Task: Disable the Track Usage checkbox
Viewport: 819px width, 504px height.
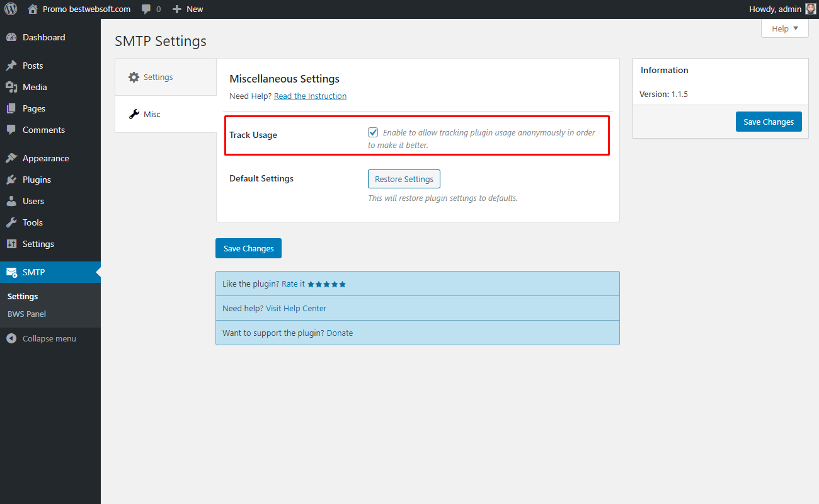Action: point(373,132)
